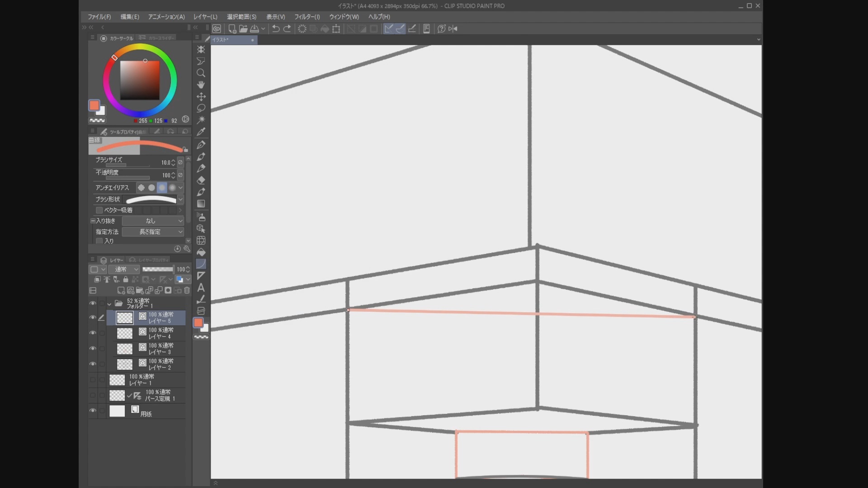Select the Eyedropper tool
Image resolution: width=868 pixels, height=488 pixels.
point(201,132)
